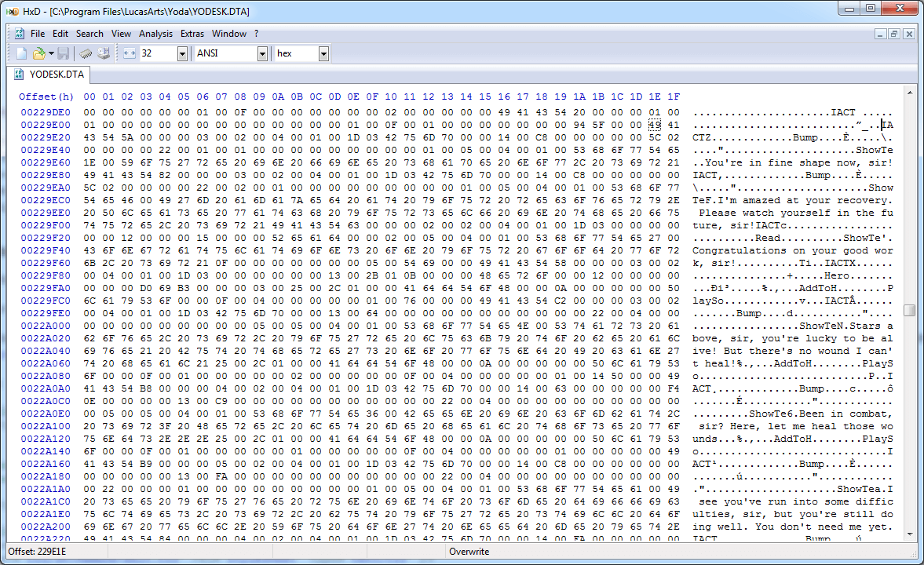Click hex row at offset 0022A000
Viewport: 924px width, 565px height.
pos(47,326)
